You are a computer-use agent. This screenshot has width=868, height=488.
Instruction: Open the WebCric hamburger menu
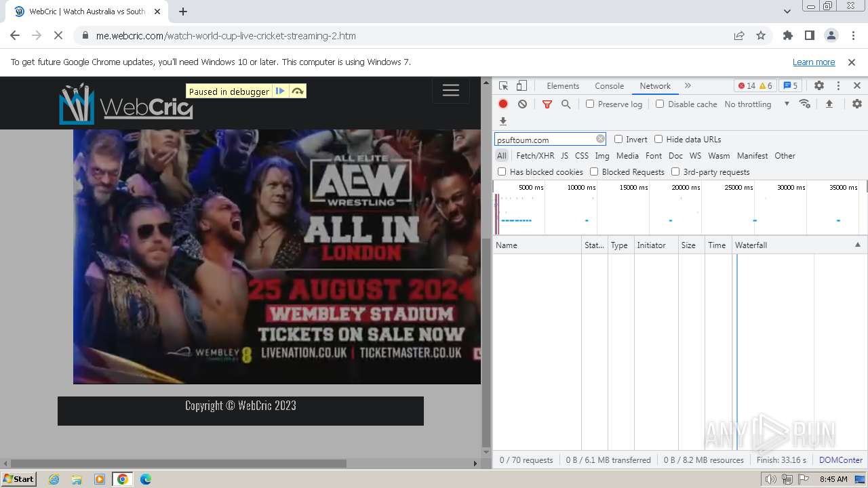click(451, 90)
